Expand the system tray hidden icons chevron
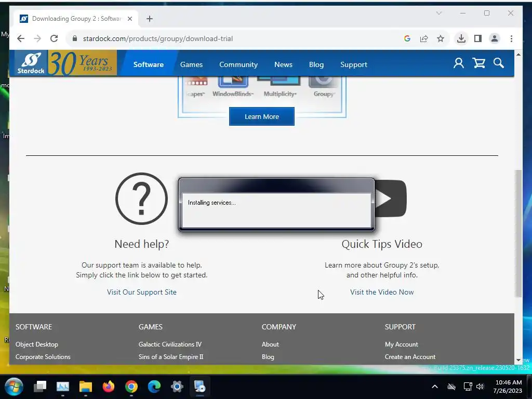This screenshot has width=532, height=399. 435,387
